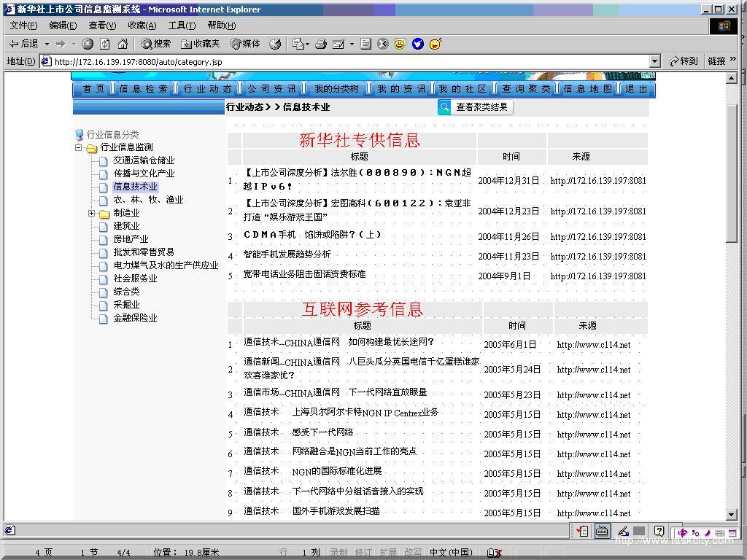This screenshot has height=560, width=747.
Task: Open the address bar dropdown arrow
Action: [x=654, y=62]
